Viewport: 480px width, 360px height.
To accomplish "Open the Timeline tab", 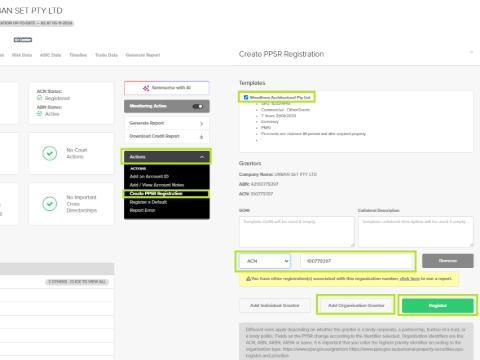I will pyautogui.click(x=78, y=55).
